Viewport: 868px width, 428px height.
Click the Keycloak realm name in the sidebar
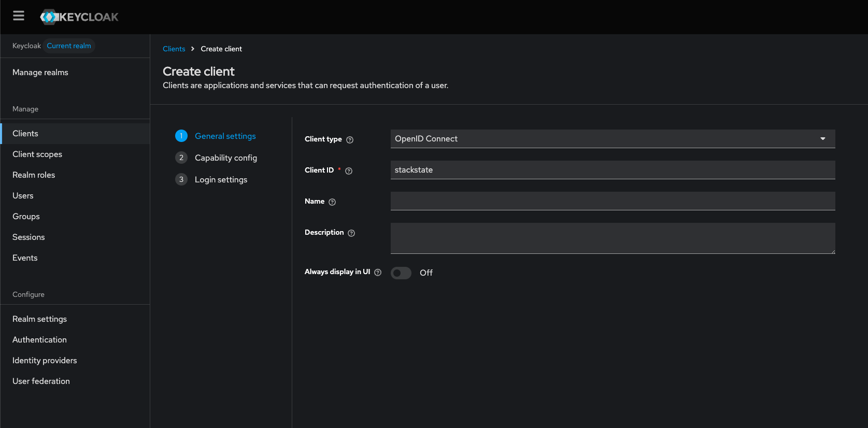tap(26, 46)
